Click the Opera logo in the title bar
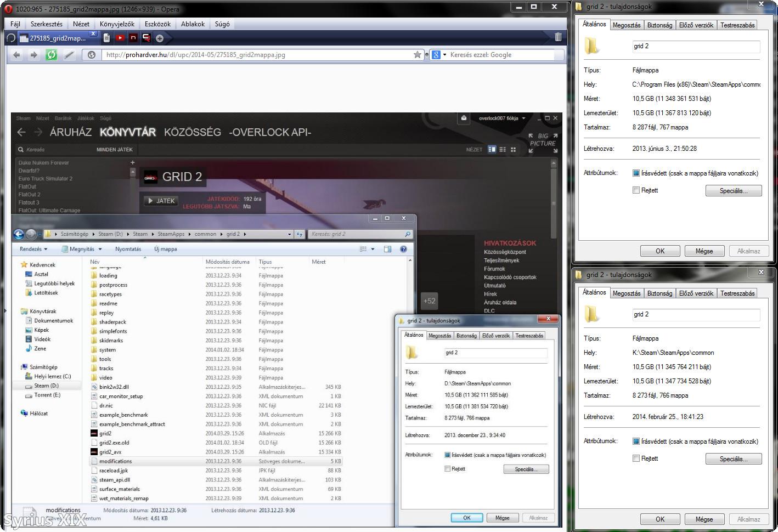Viewport: 778px width, 532px height. [x=8, y=9]
